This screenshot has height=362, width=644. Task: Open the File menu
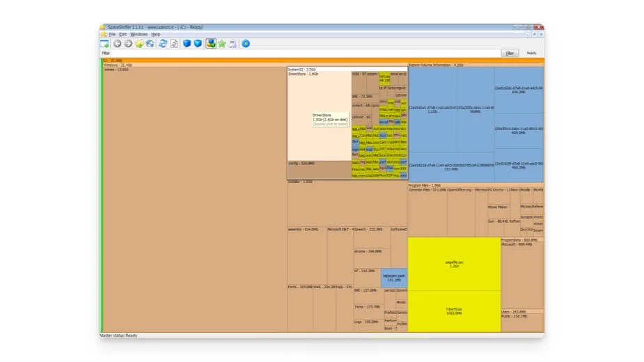click(x=112, y=35)
